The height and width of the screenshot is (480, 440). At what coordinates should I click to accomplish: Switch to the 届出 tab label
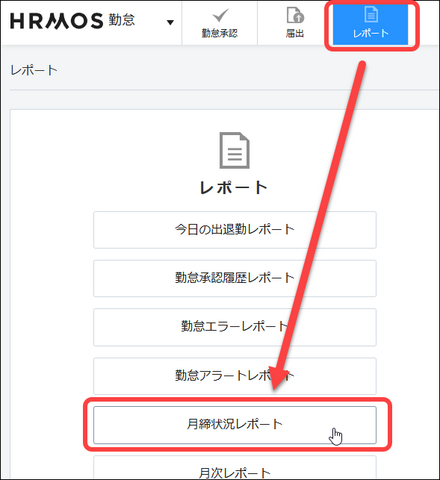[x=295, y=33]
